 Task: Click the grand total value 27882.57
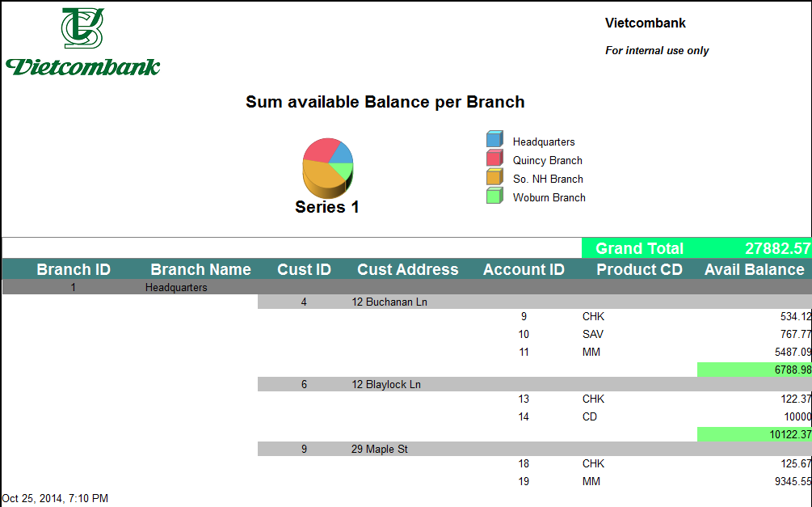pos(778,248)
